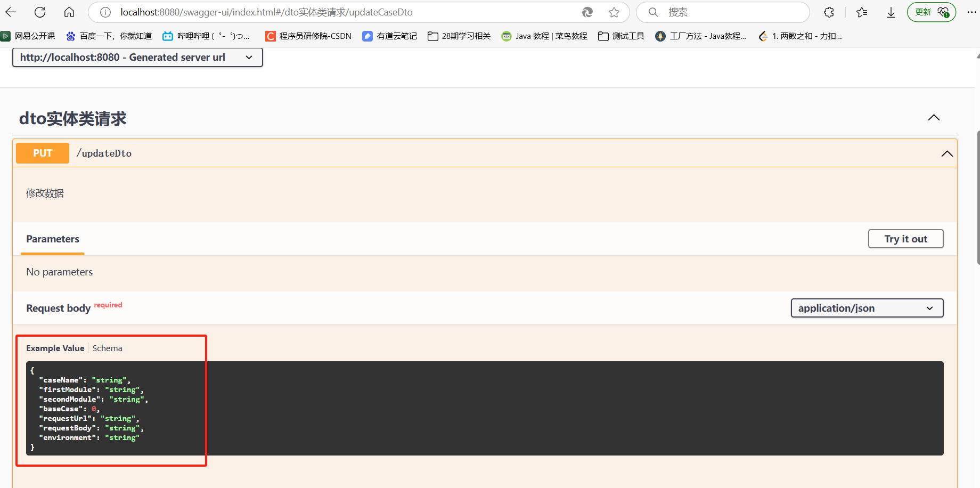The image size is (980, 488).
Task: Open the favorites list icon
Action: click(862, 12)
